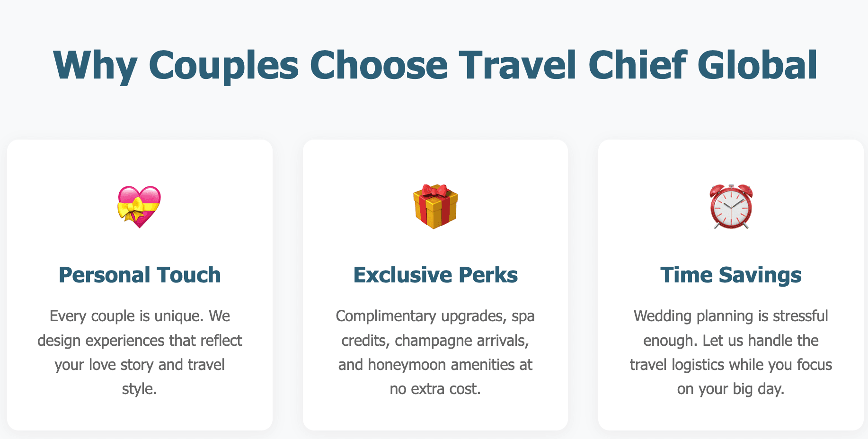
Task: Click the "your love story and travel" line
Action: pyautogui.click(x=140, y=365)
